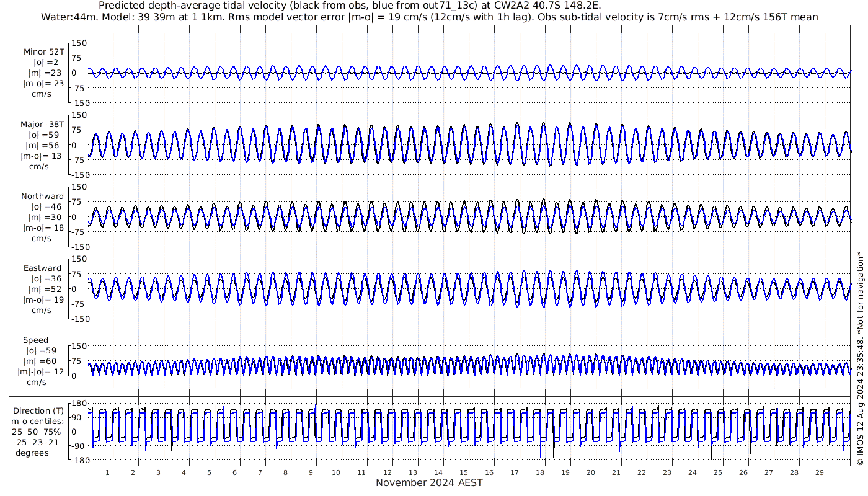Select the 'Minor 52T' panel label

pyautogui.click(x=43, y=52)
